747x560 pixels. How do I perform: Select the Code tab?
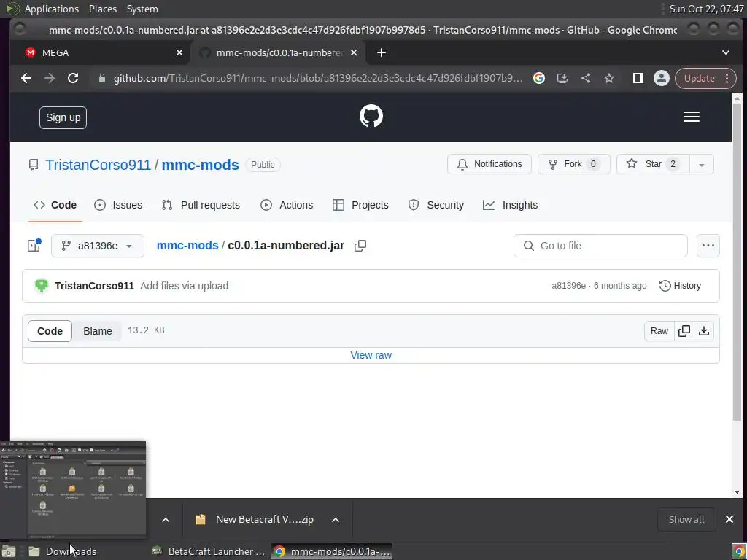(x=55, y=205)
